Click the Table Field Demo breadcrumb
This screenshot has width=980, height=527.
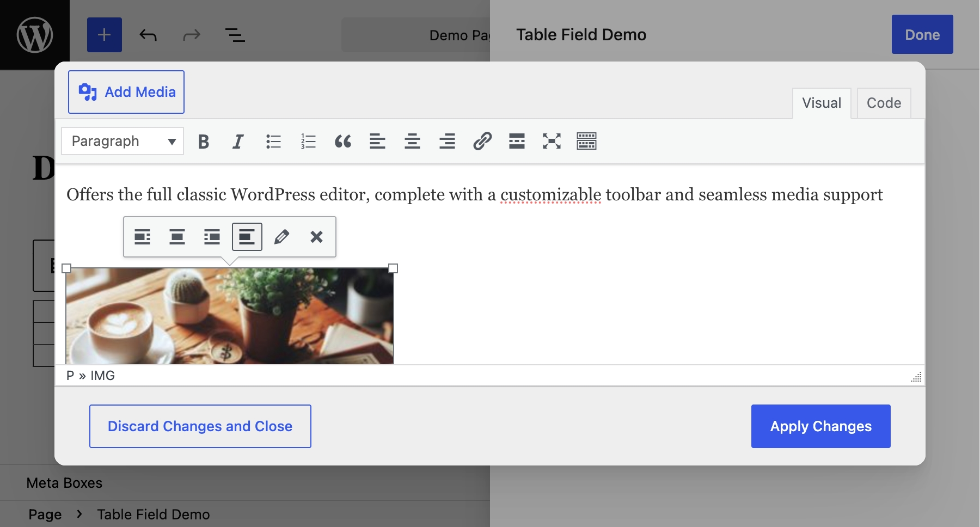154,514
